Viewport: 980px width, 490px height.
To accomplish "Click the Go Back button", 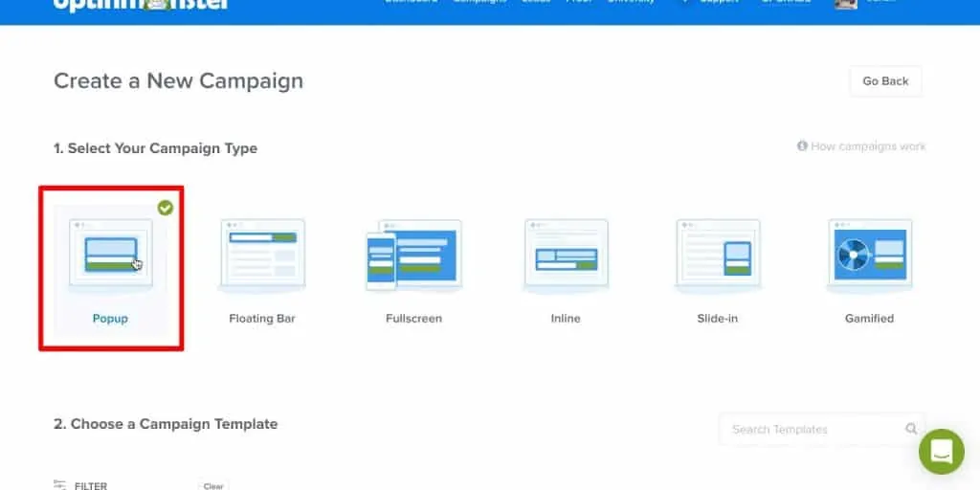I will (885, 81).
